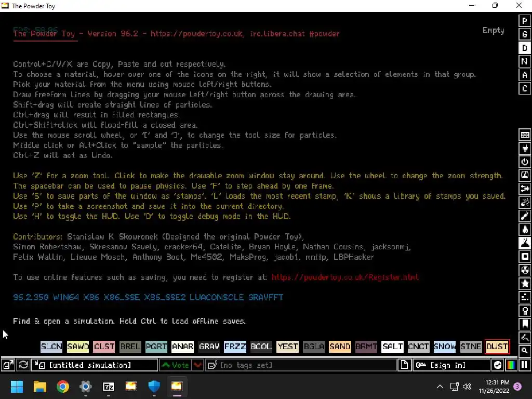
Task: Select the CNCT element
Action: point(419,347)
